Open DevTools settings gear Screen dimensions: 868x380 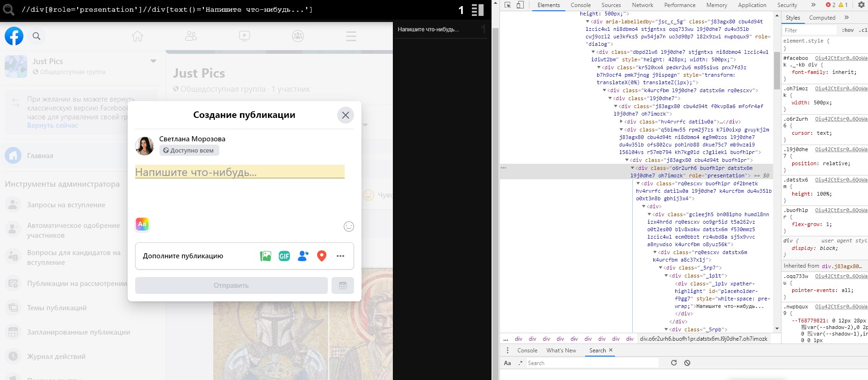[861, 5]
